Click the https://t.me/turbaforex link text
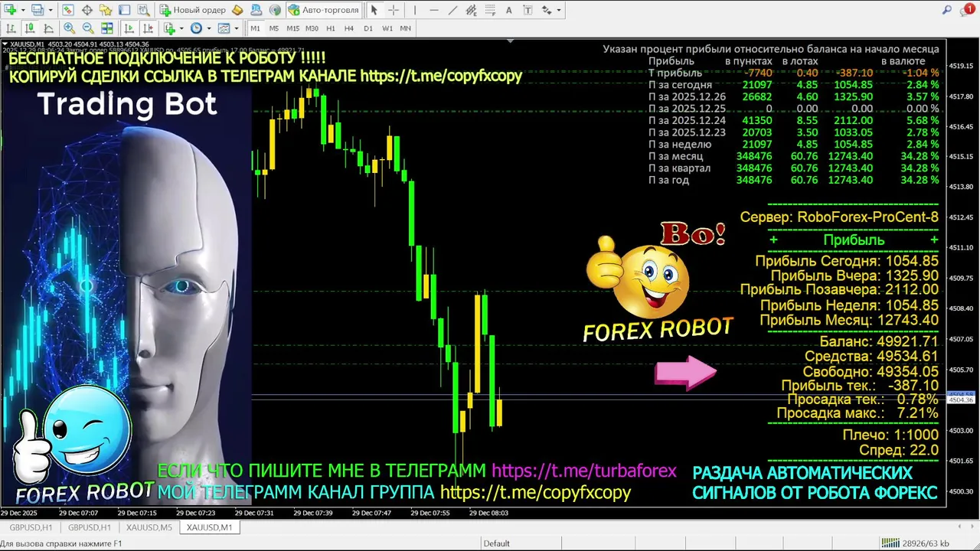The height and width of the screenshot is (551, 980). [584, 471]
